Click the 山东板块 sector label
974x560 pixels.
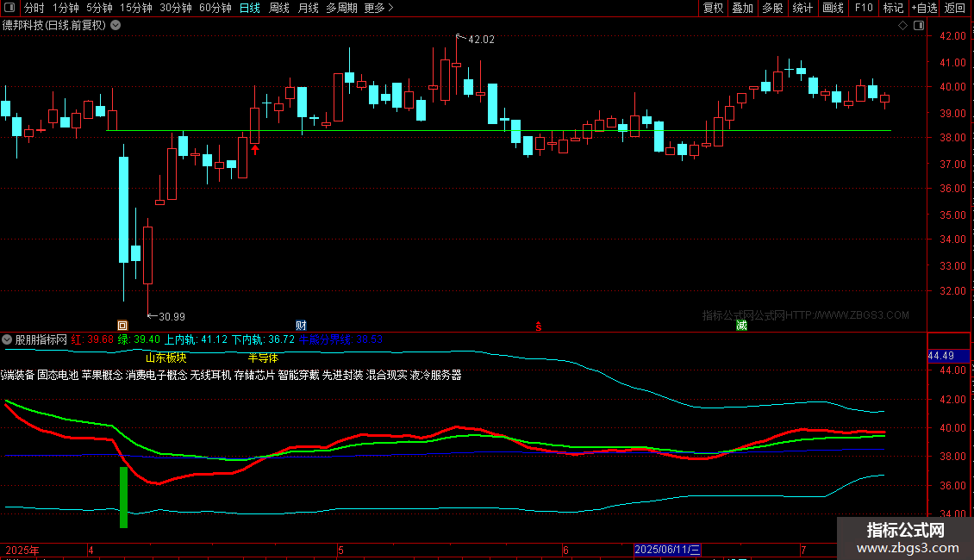pyautogui.click(x=165, y=358)
